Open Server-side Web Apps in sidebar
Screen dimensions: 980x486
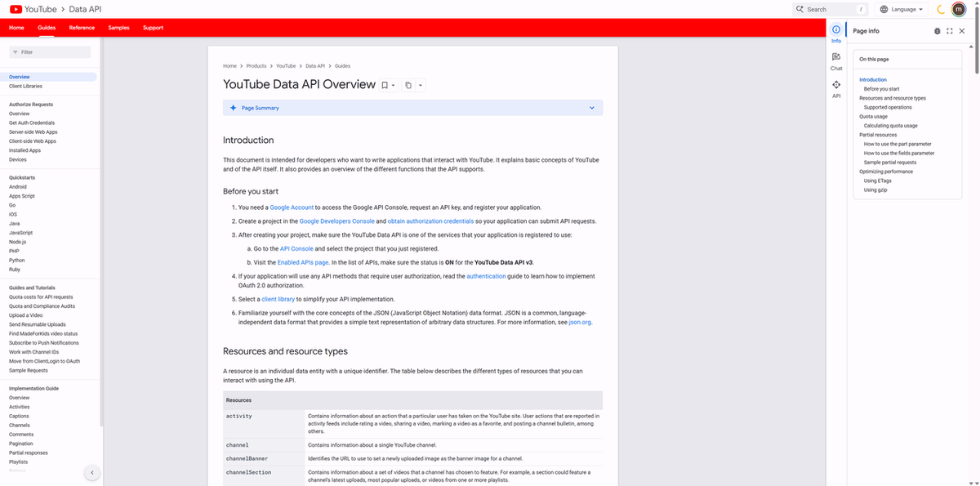[x=33, y=132]
